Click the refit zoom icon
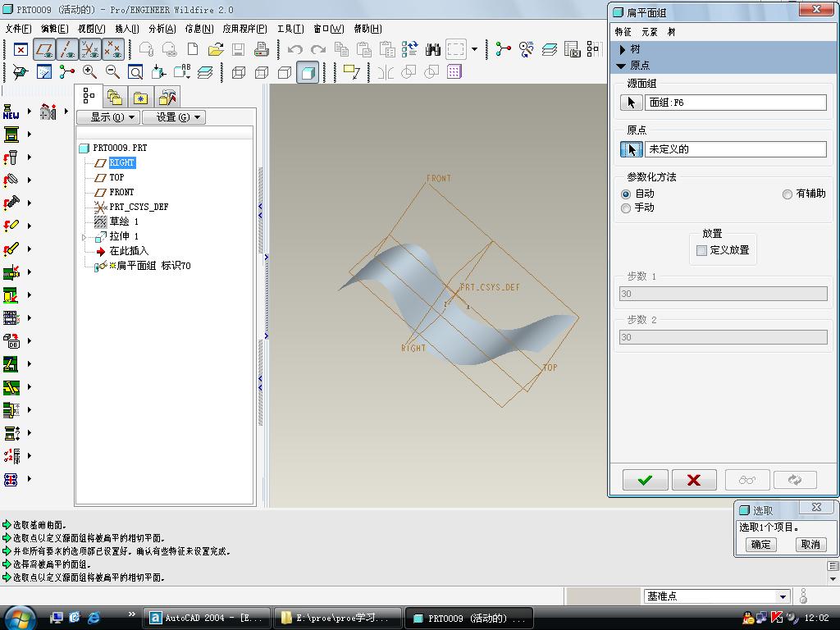 click(x=135, y=72)
